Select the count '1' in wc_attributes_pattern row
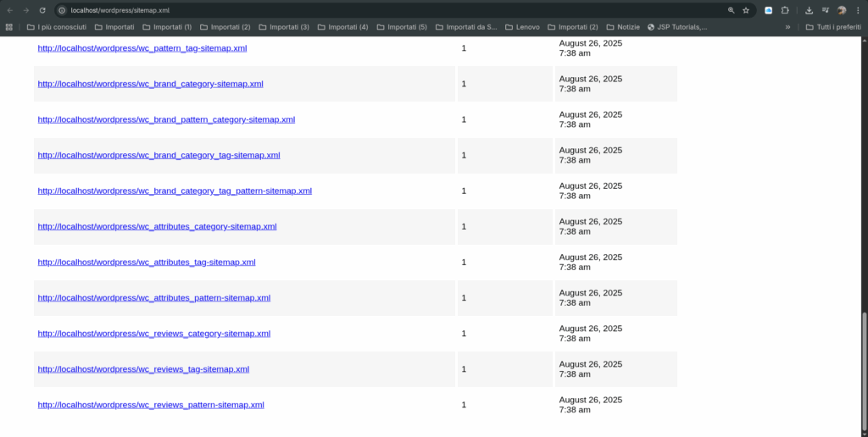Viewport: 868px width, 437px height. 464,298
